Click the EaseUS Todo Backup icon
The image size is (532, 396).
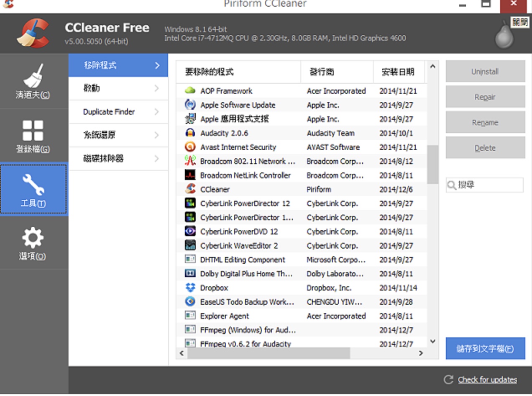coord(190,301)
